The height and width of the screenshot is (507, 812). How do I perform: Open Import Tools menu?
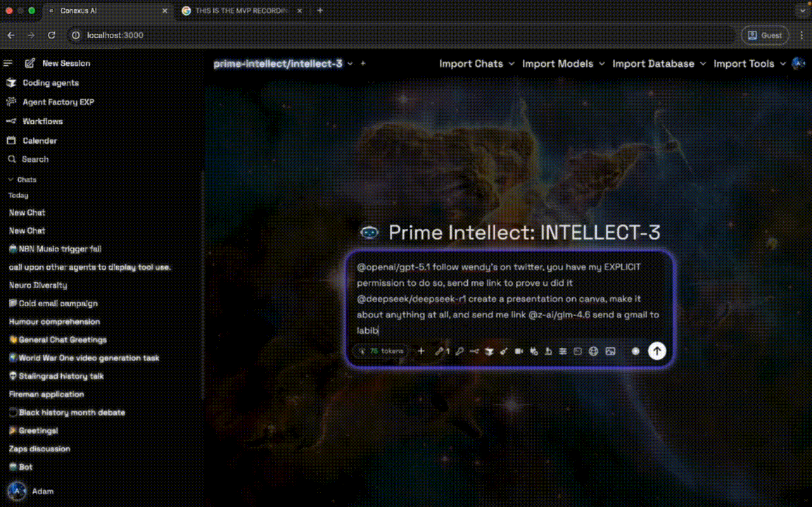click(x=749, y=63)
